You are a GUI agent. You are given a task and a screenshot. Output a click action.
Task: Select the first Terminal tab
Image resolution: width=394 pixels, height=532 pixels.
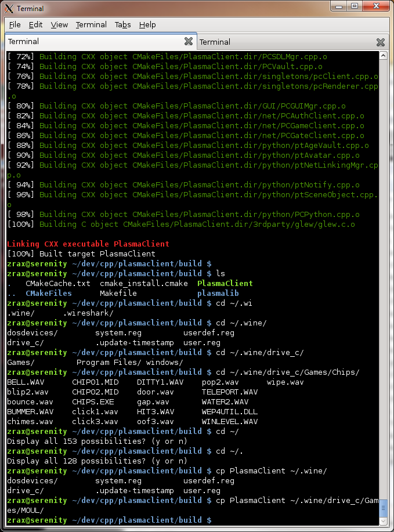tap(95, 41)
